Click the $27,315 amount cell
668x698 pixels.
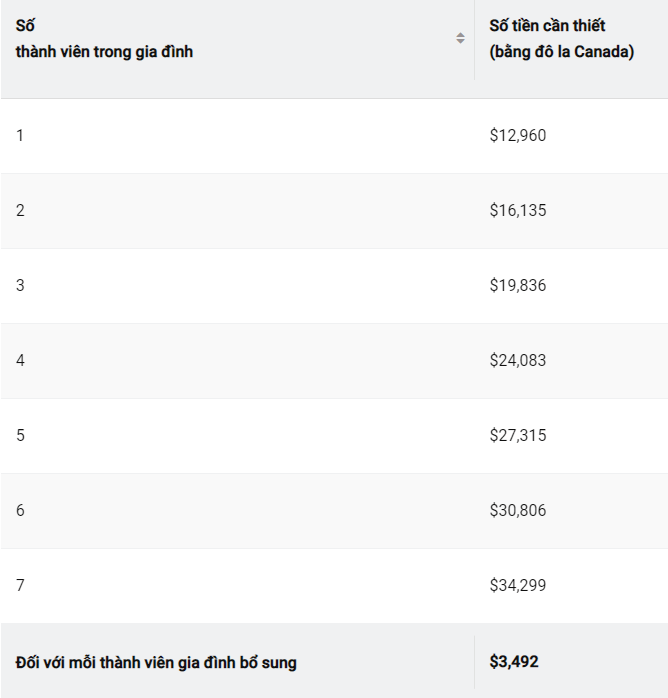518,435
